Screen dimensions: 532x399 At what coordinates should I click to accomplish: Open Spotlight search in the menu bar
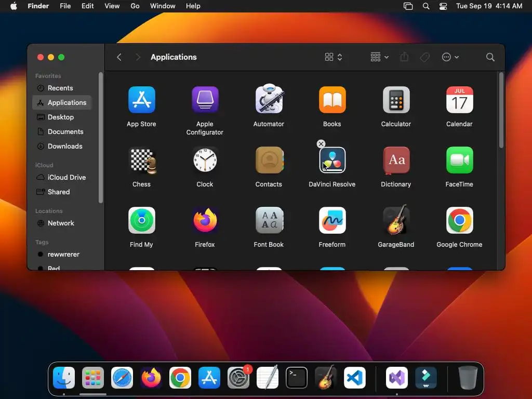pyautogui.click(x=426, y=6)
